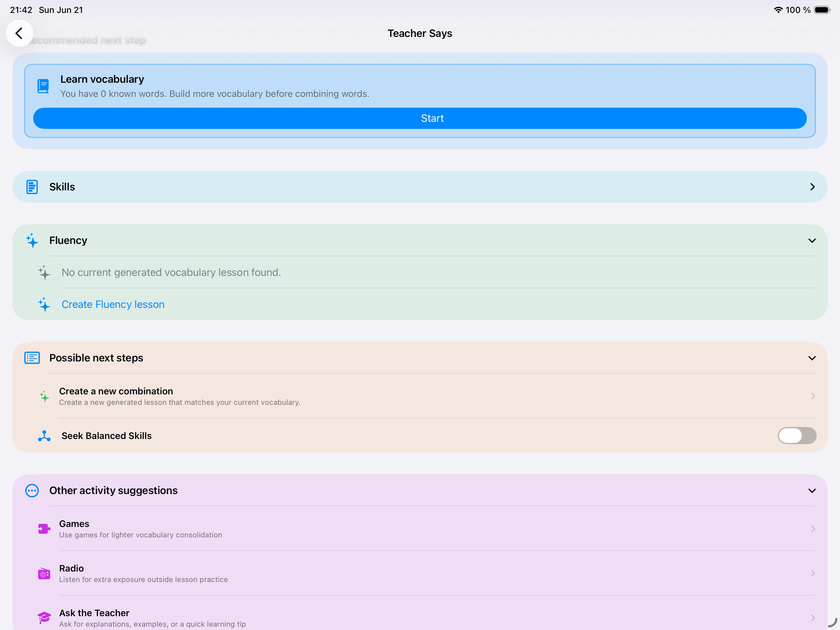840x630 pixels.
Task: Tap 'No current generated vocabulary lesson found.'
Action: (171, 273)
